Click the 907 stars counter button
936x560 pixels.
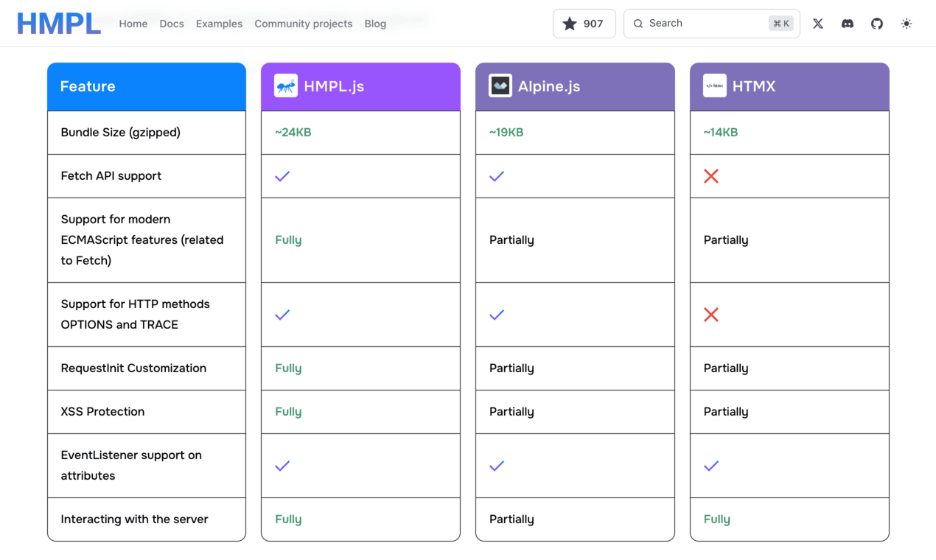tap(584, 23)
